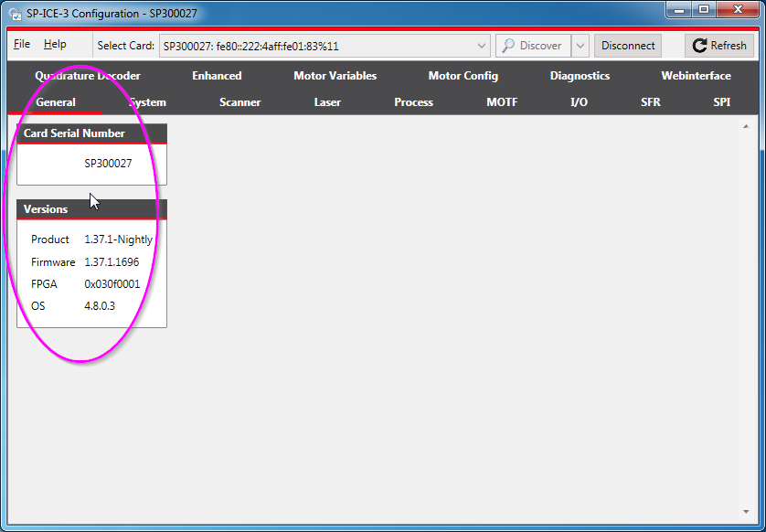Select the MOTF tab
766x532 pixels.
tap(501, 102)
